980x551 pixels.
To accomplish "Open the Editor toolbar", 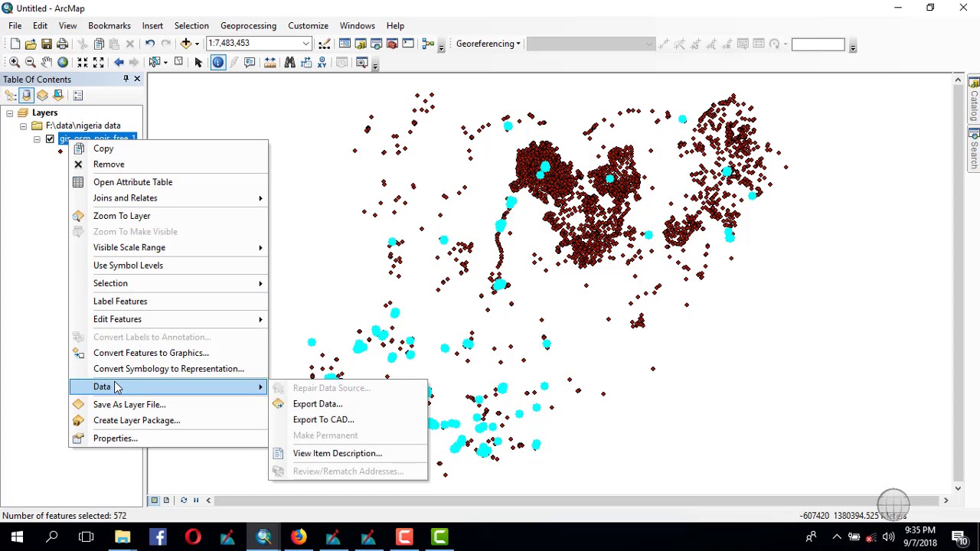I will pyautogui.click(x=325, y=44).
